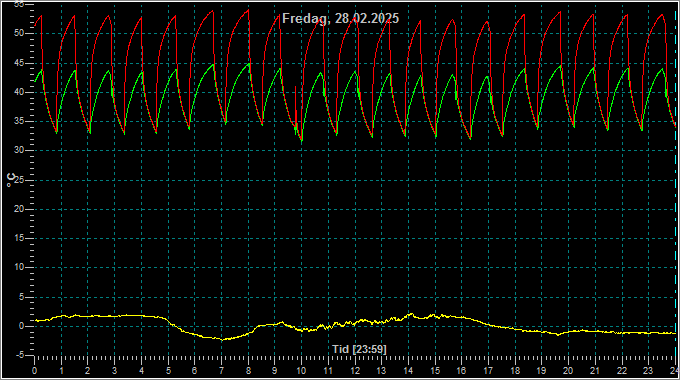Click the hour 5 mark on time axis
Viewport: 680px width, 380px height.
click(168, 371)
